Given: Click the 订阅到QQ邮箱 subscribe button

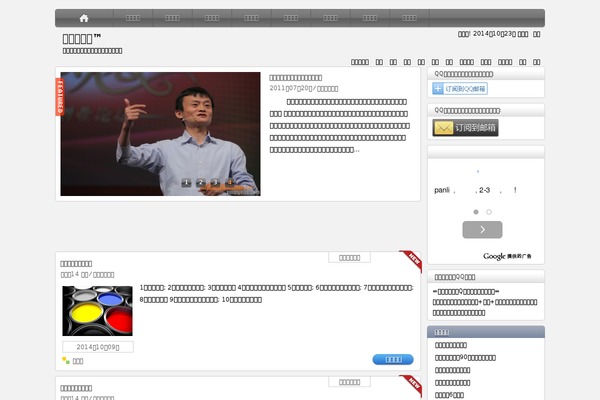Looking at the screenshot, I should pyautogui.click(x=460, y=89).
